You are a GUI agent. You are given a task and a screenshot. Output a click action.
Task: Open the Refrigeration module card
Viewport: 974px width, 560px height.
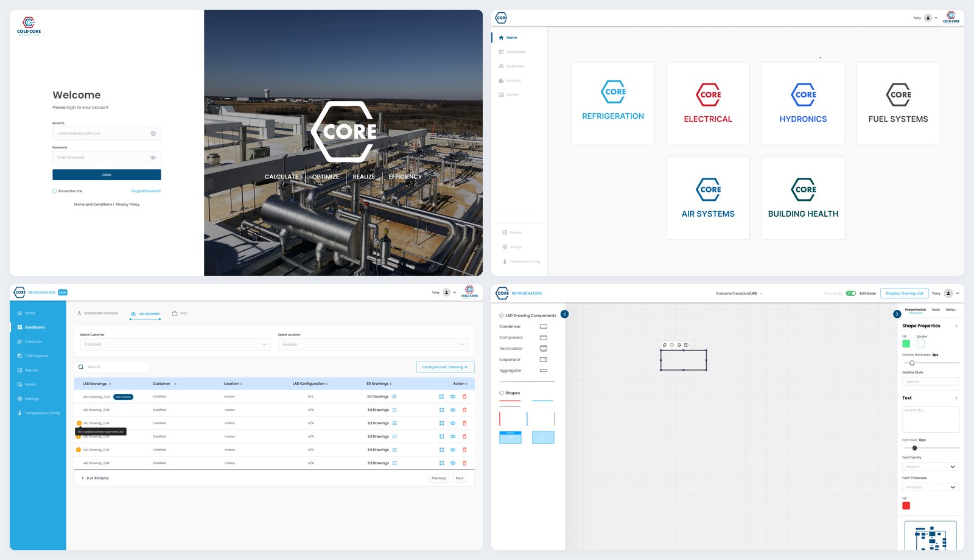pyautogui.click(x=613, y=103)
